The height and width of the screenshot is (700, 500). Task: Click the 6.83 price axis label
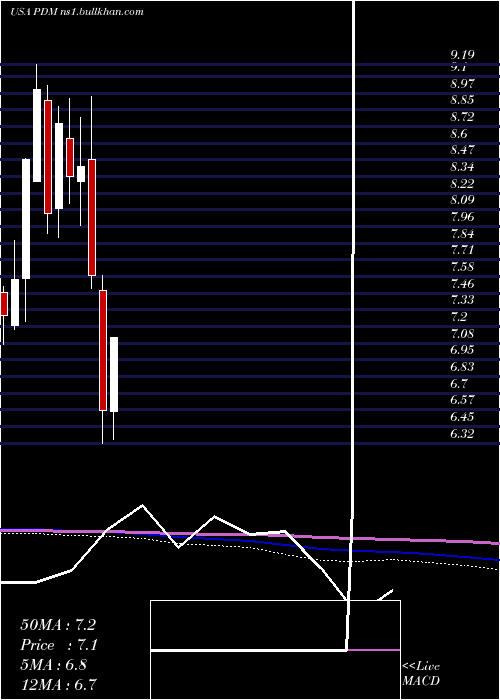click(462, 367)
